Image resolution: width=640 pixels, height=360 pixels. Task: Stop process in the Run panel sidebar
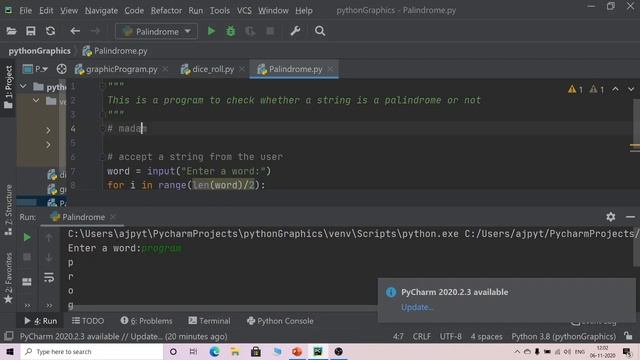pos(27,257)
